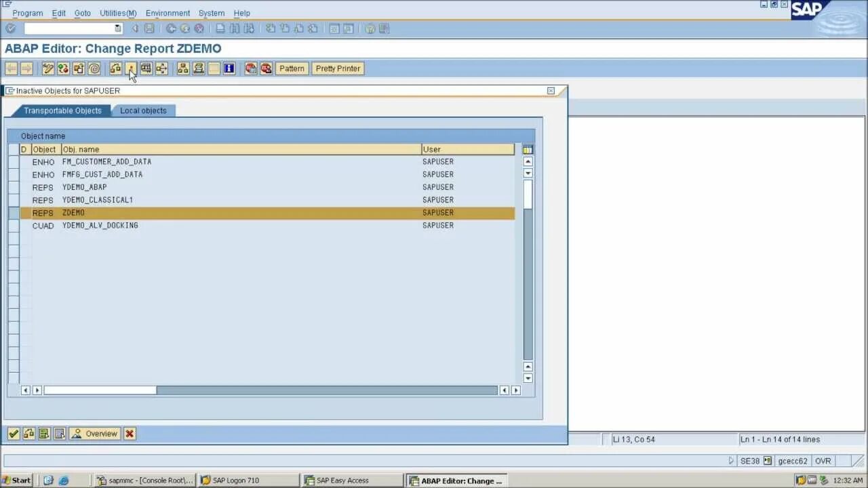Click the Set/Delete session breakpoint icon

251,68
